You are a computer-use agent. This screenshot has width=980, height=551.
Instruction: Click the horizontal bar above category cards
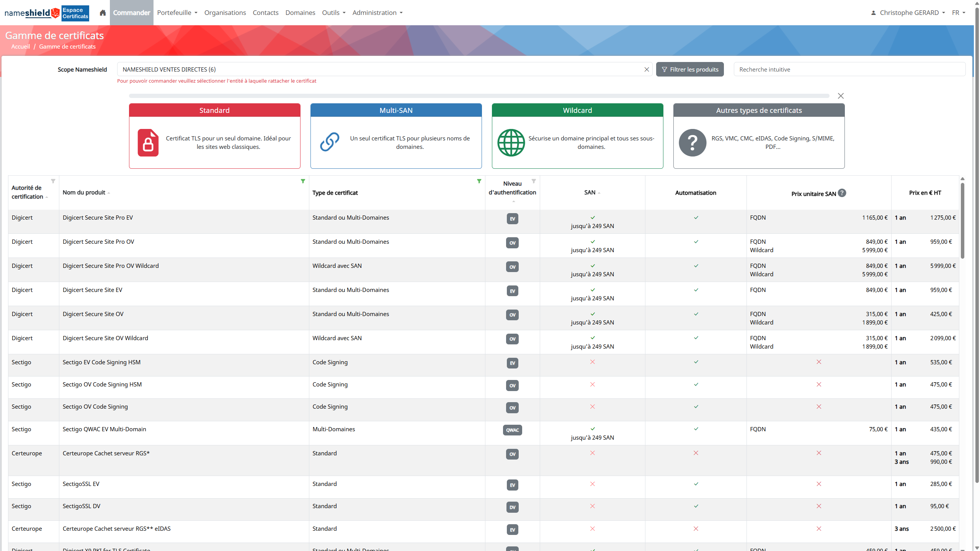point(479,96)
